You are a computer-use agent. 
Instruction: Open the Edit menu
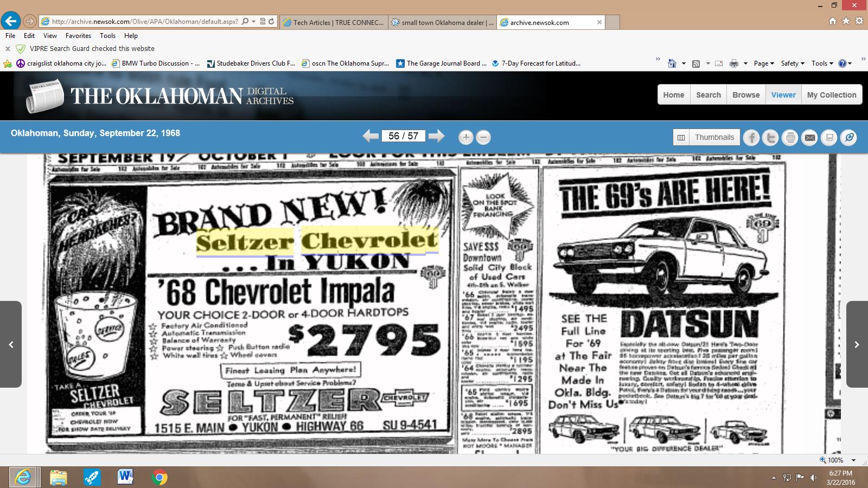[29, 36]
